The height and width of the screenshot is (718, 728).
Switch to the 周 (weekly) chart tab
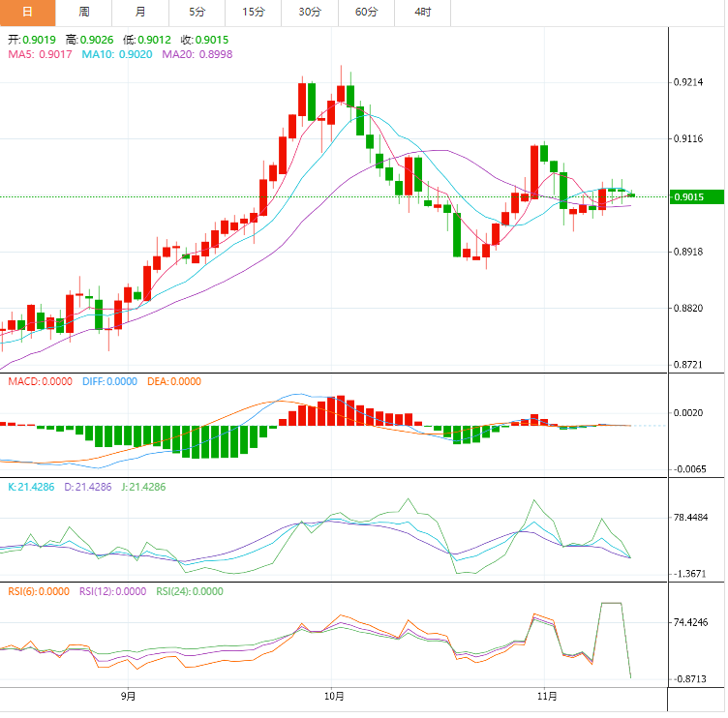[84, 13]
